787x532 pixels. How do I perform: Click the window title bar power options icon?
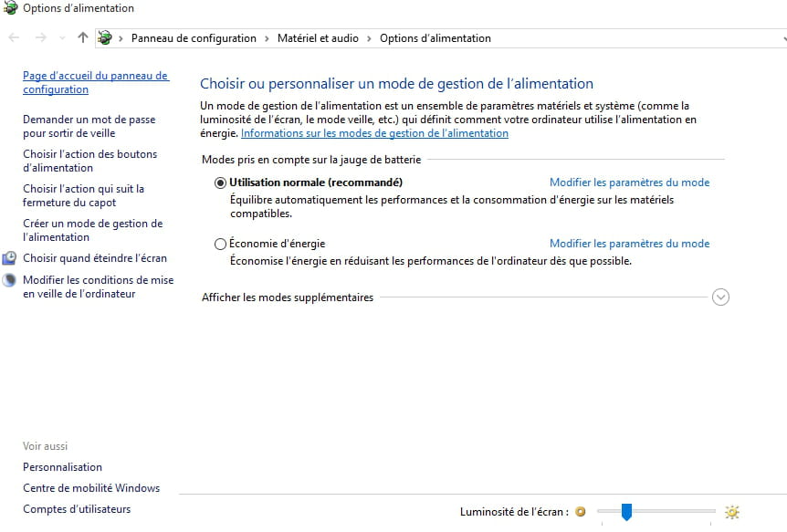[x=9, y=7]
